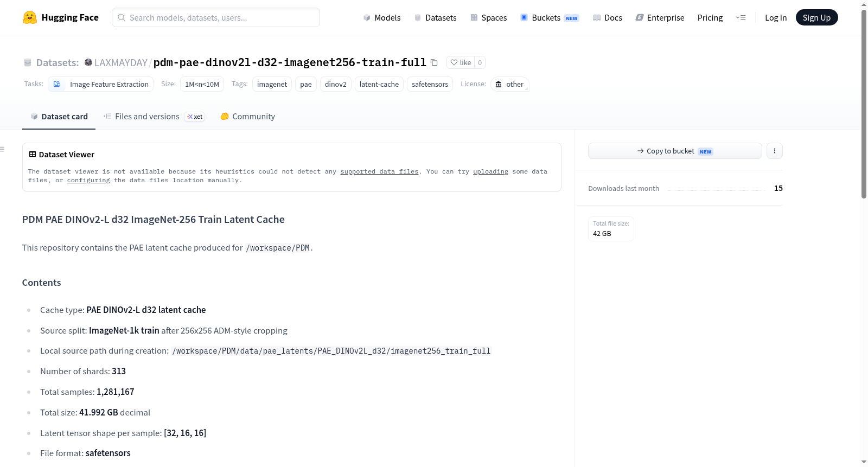Open Docs from the navigation bar

click(608, 17)
